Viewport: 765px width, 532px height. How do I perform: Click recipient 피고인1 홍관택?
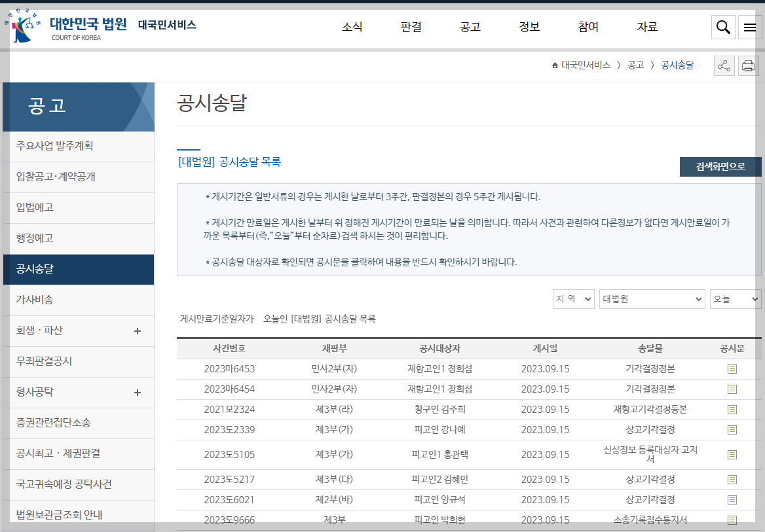(439, 455)
